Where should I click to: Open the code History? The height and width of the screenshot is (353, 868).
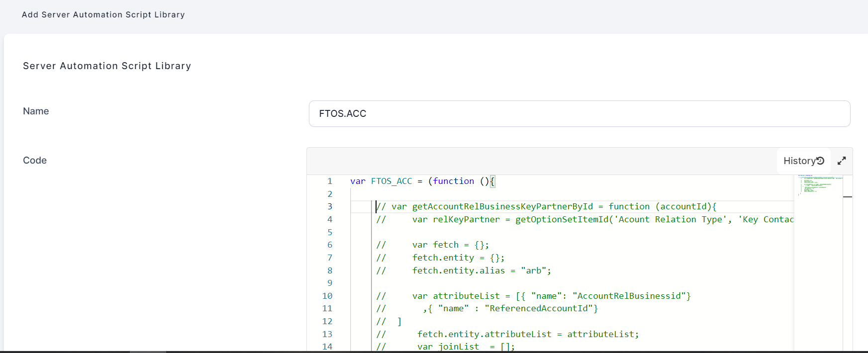pyautogui.click(x=803, y=161)
